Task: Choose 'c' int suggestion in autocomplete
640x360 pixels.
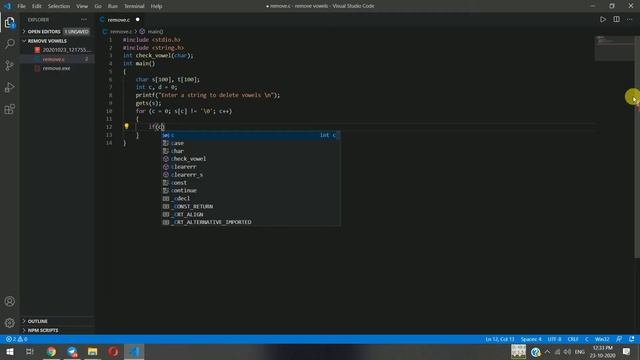Action: click(251, 135)
